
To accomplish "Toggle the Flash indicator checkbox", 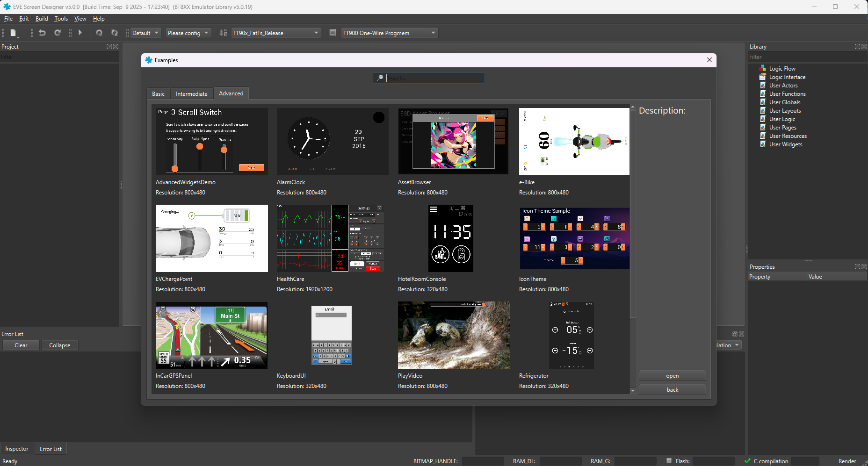I will click(669, 461).
